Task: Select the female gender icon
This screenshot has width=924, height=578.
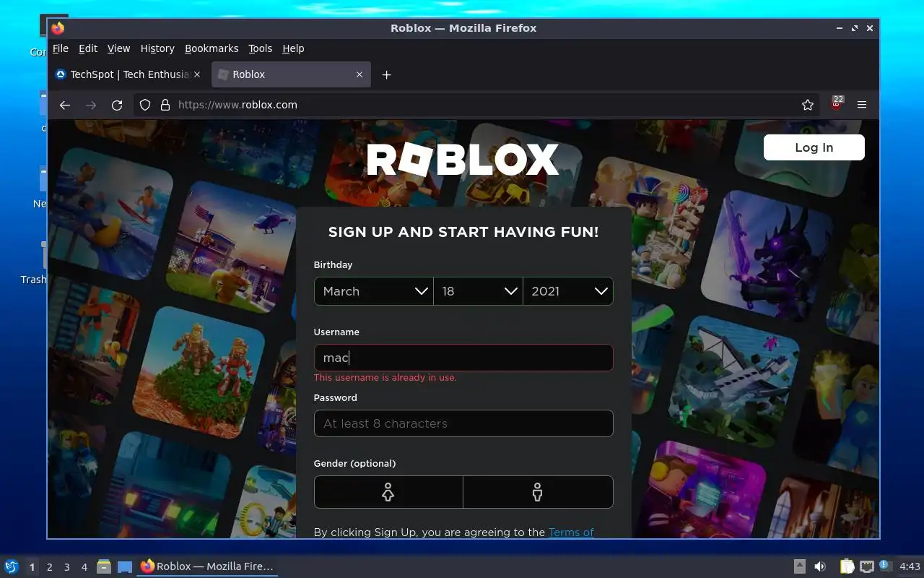Action: 388,492
